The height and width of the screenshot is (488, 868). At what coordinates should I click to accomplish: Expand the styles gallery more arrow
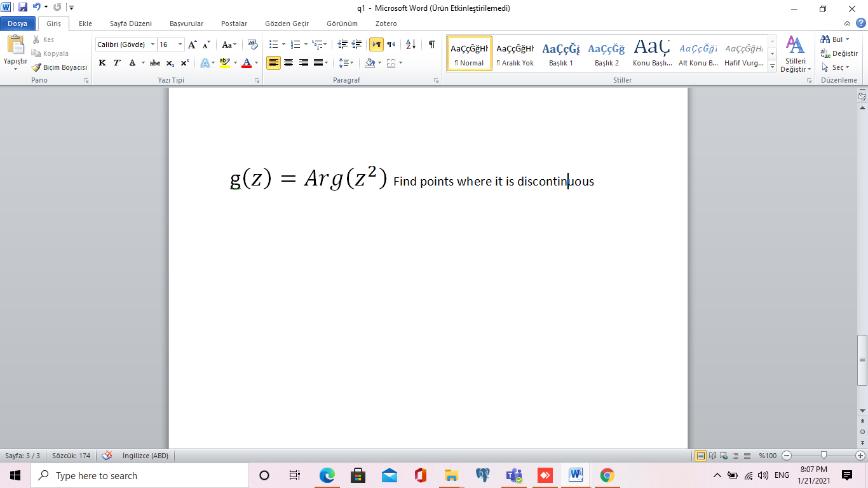tap(773, 66)
